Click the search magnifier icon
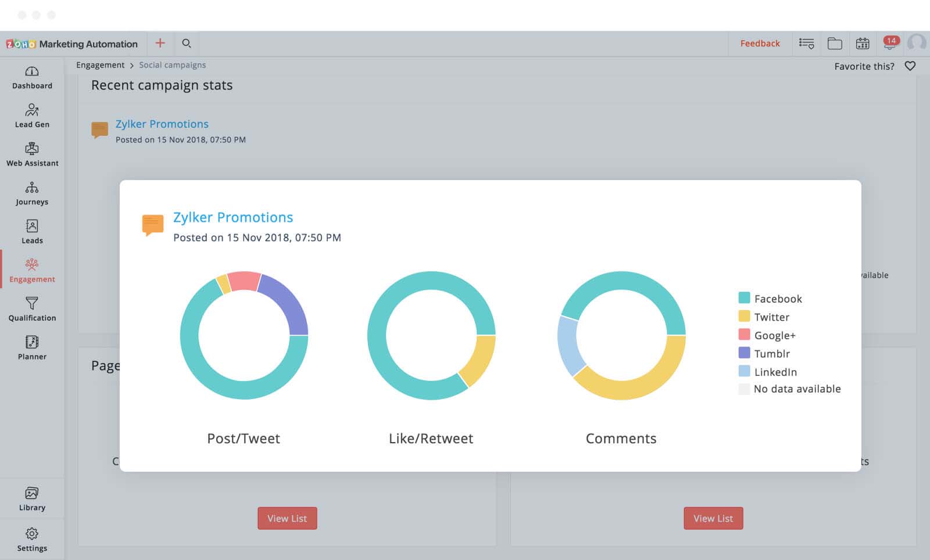Screen dimensions: 930x560 [187, 44]
